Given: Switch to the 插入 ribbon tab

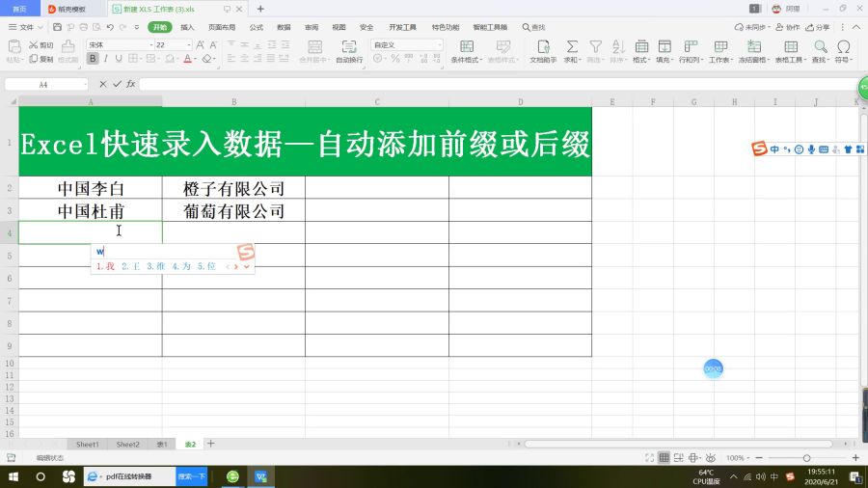Looking at the screenshot, I should [x=187, y=27].
